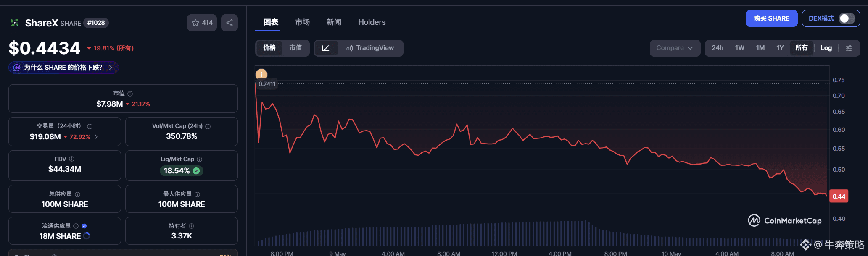Click market cap info icon
This screenshot has width=868, height=256.
click(130, 94)
